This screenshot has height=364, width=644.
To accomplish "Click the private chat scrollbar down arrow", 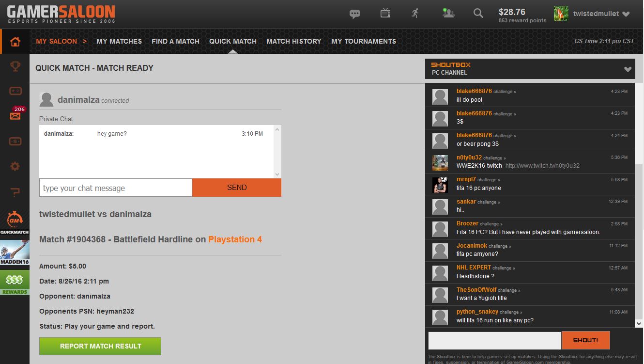I will point(277,174).
